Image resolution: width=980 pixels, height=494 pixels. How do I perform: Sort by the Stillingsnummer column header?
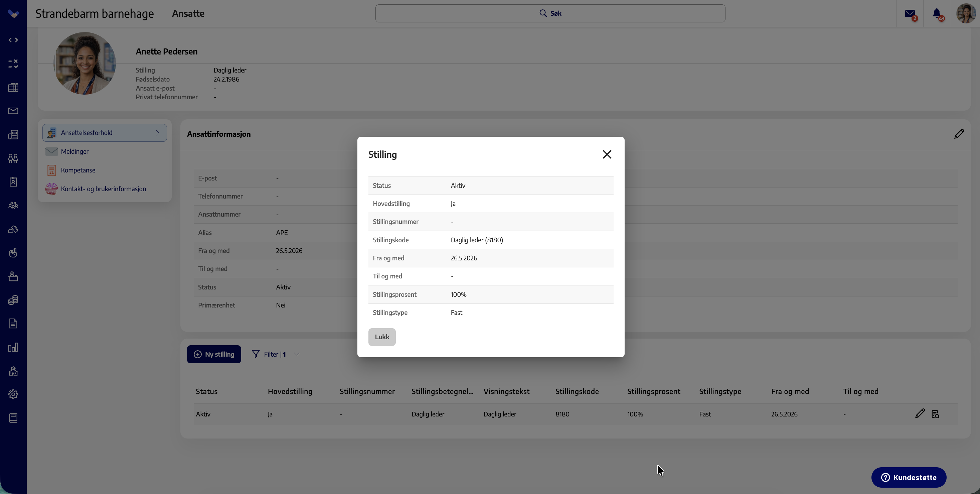coord(367,391)
